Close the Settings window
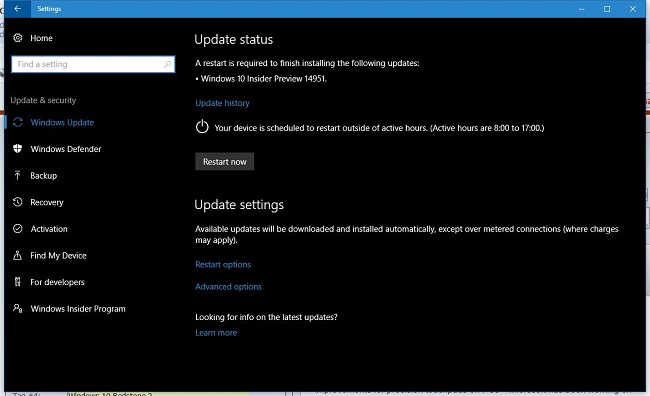This screenshot has width=650, height=396. [633, 9]
